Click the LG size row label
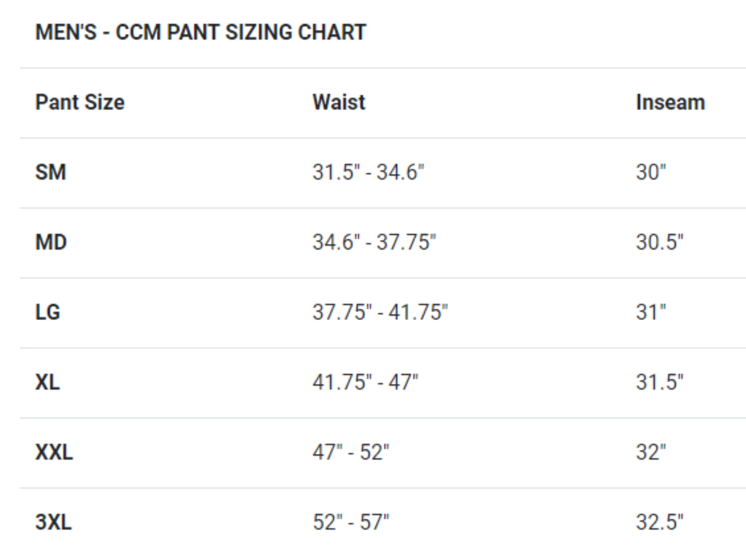 coord(47,312)
